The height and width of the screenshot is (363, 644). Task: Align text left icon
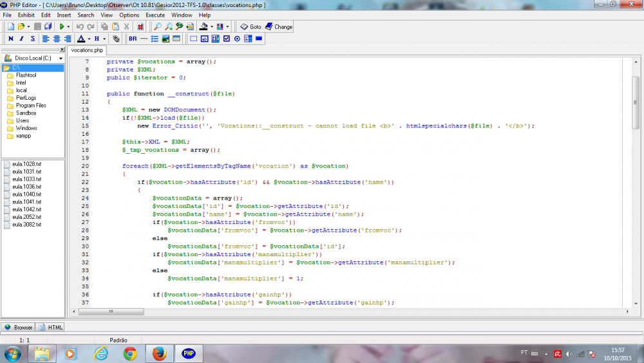pyautogui.click(x=46, y=39)
